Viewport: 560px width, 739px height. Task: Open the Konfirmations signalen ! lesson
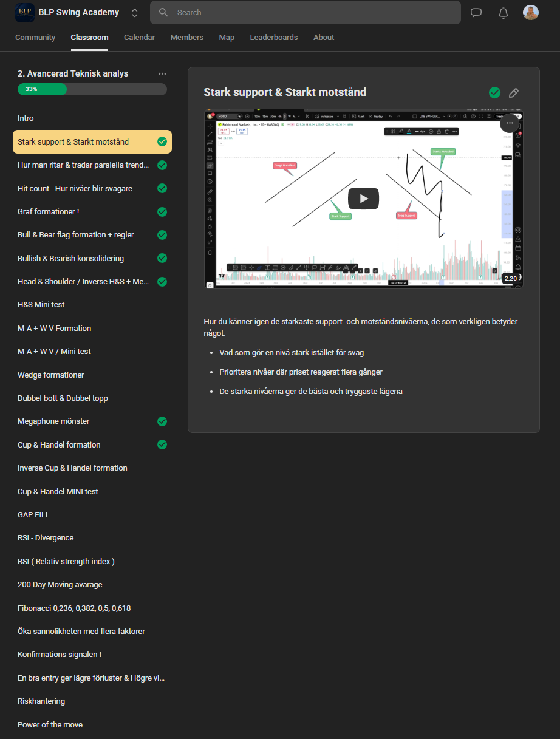92,654
